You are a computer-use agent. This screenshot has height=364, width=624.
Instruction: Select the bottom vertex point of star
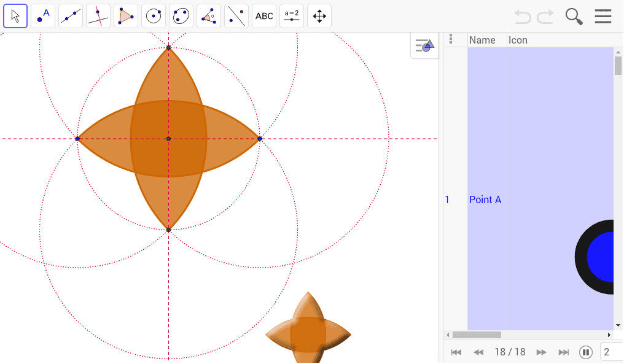(x=169, y=230)
